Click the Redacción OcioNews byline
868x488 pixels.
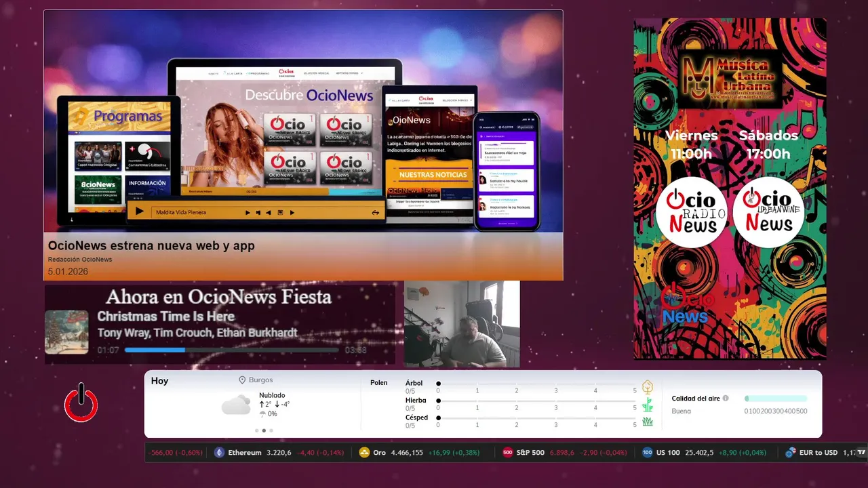(80, 260)
